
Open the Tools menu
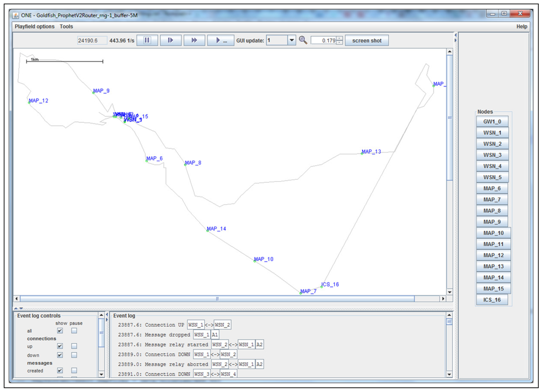[x=66, y=26]
